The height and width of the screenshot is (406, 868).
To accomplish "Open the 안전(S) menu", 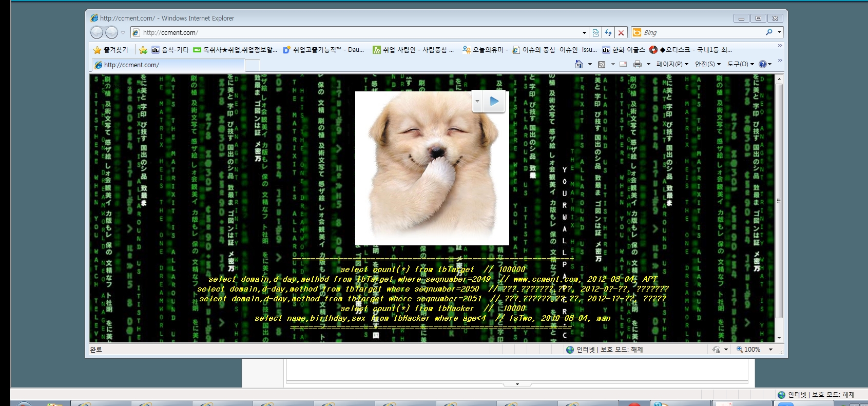I will coord(708,64).
